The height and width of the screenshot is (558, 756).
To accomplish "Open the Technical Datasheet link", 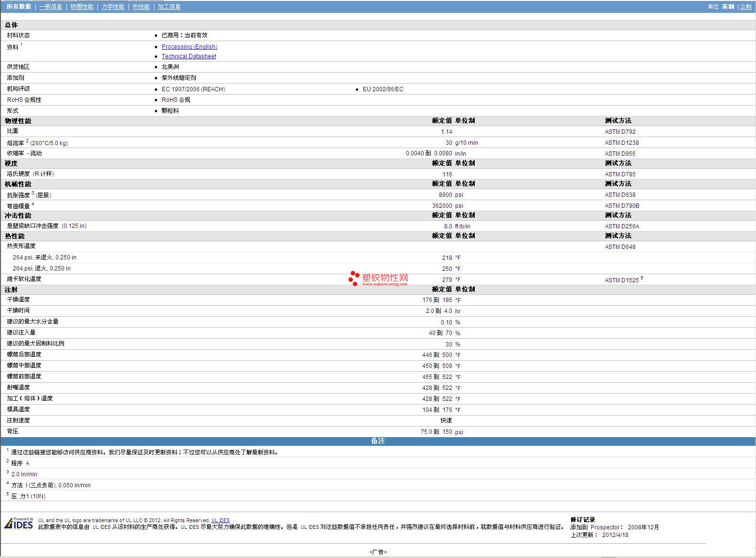I will 189,56.
